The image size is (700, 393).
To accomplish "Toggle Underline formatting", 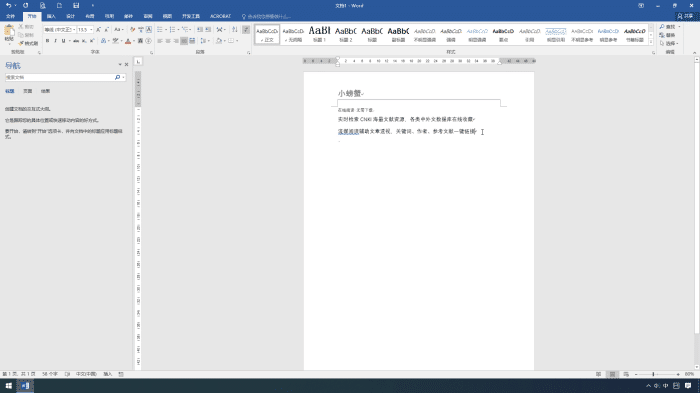I will pyautogui.click(x=63, y=41).
